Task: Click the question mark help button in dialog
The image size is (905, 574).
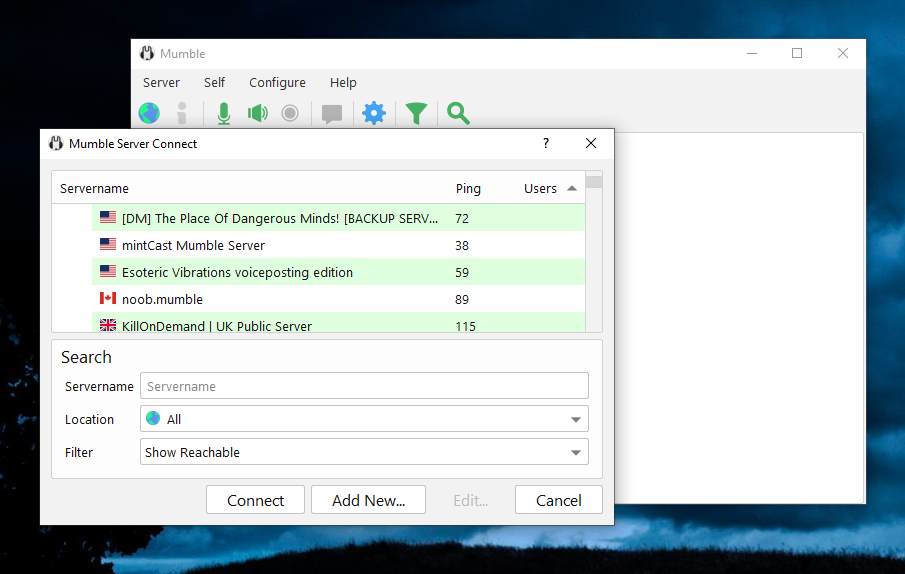Action: (546, 143)
